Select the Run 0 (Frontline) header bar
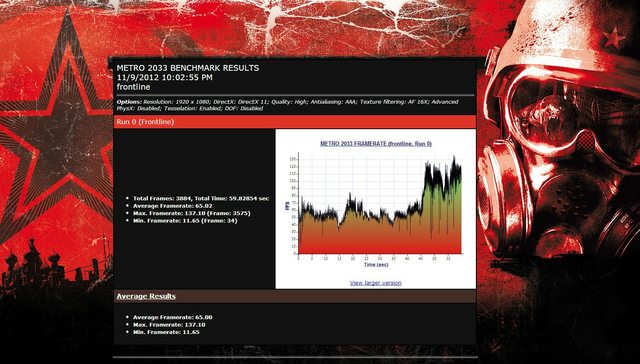The image size is (640, 364). pos(295,122)
